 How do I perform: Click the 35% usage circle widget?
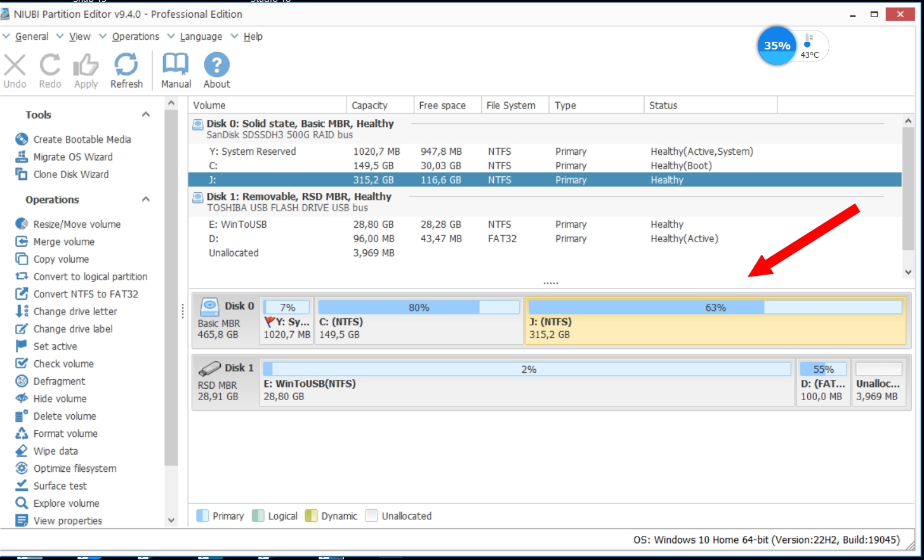[x=777, y=46]
